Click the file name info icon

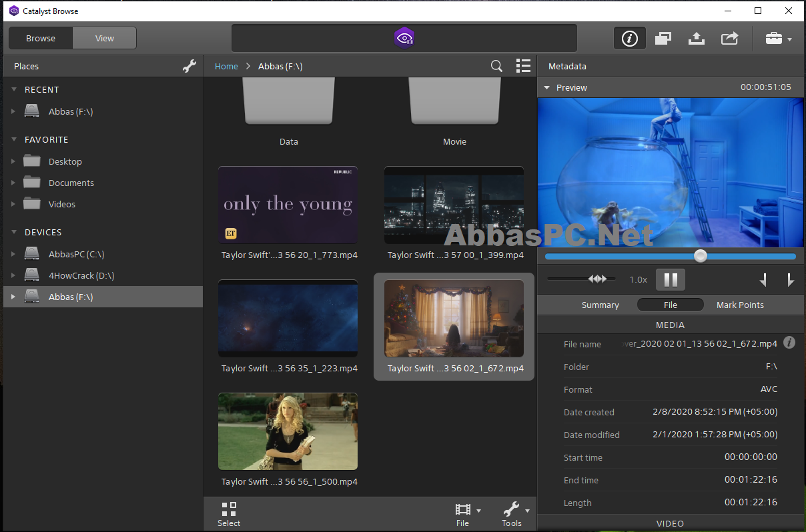pyautogui.click(x=789, y=343)
